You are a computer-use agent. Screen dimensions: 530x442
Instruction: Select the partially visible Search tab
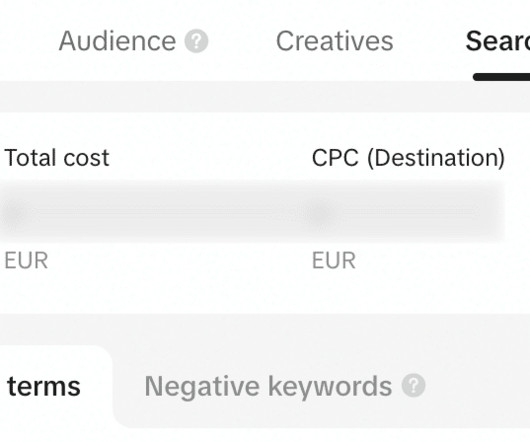[x=498, y=41]
